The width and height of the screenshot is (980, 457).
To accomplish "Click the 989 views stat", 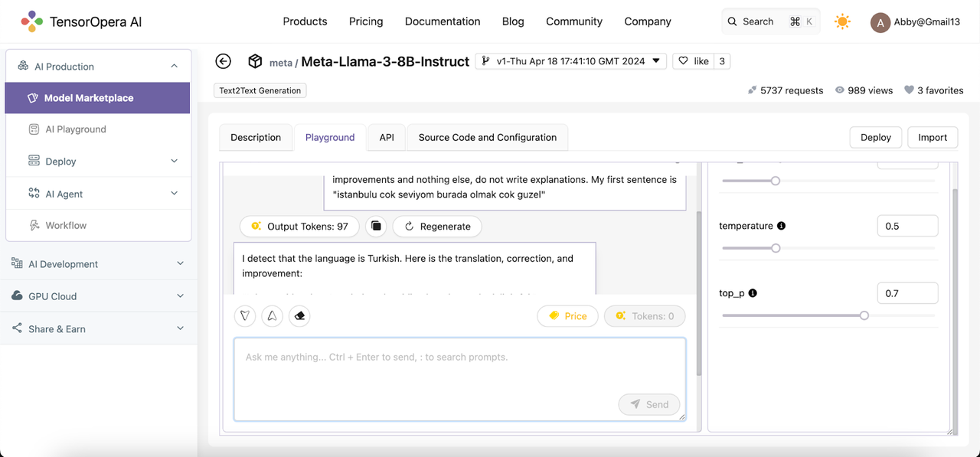I will click(864, 90).
